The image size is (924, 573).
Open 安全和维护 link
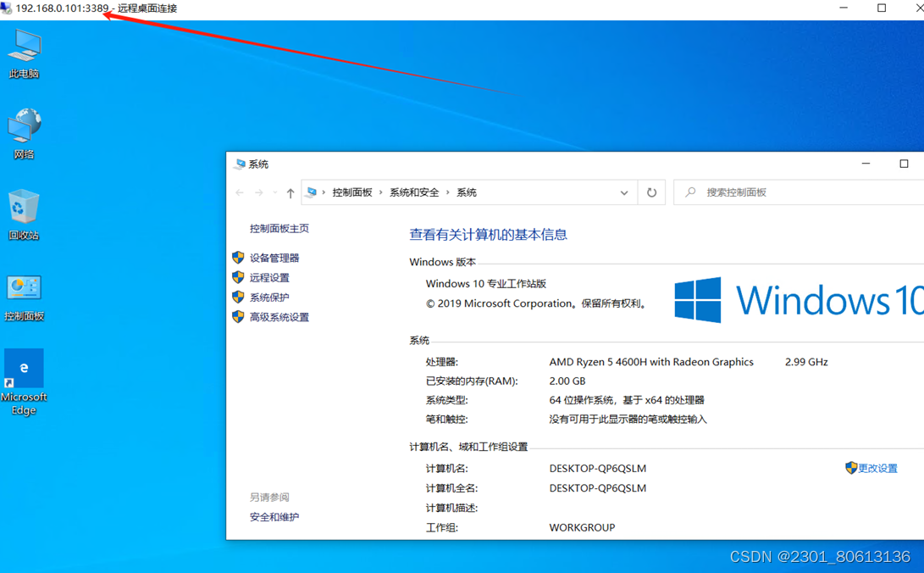click(x=274, y=517)
